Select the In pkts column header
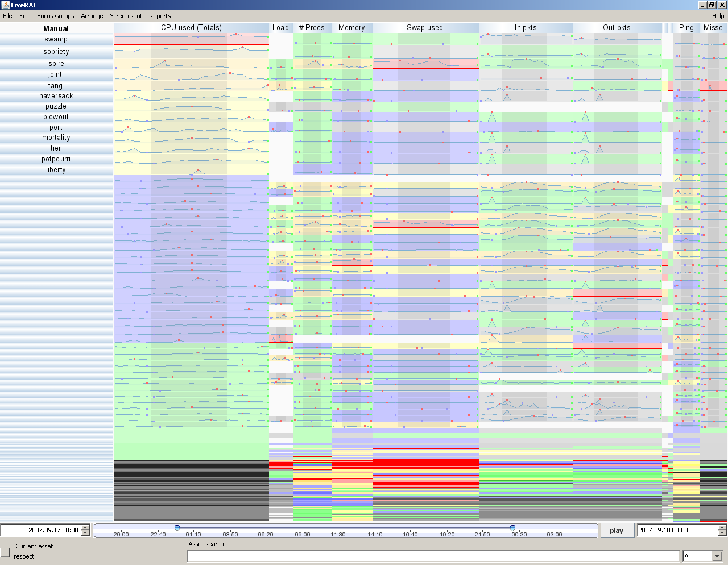 [x=526, y=27]
